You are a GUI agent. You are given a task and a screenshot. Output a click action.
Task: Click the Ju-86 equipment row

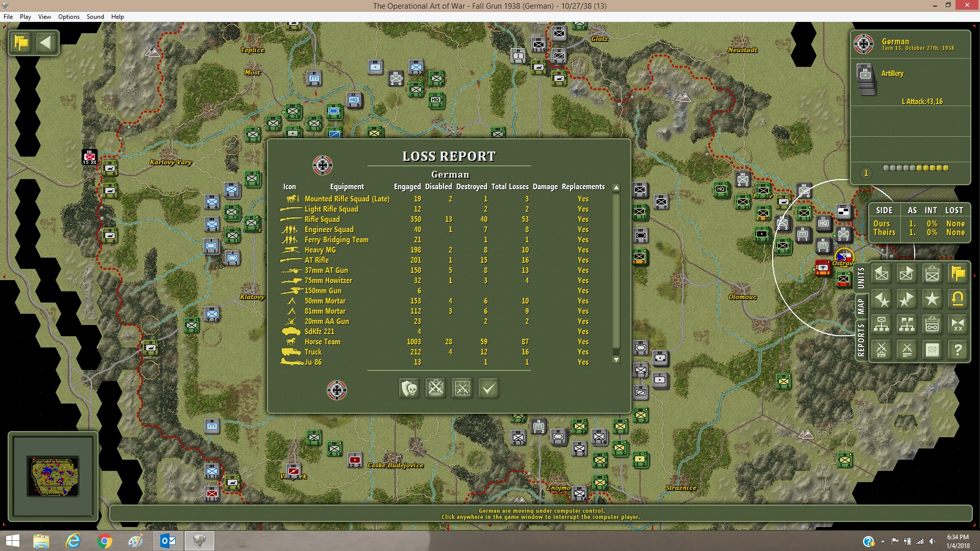click(x=443, y=362)
